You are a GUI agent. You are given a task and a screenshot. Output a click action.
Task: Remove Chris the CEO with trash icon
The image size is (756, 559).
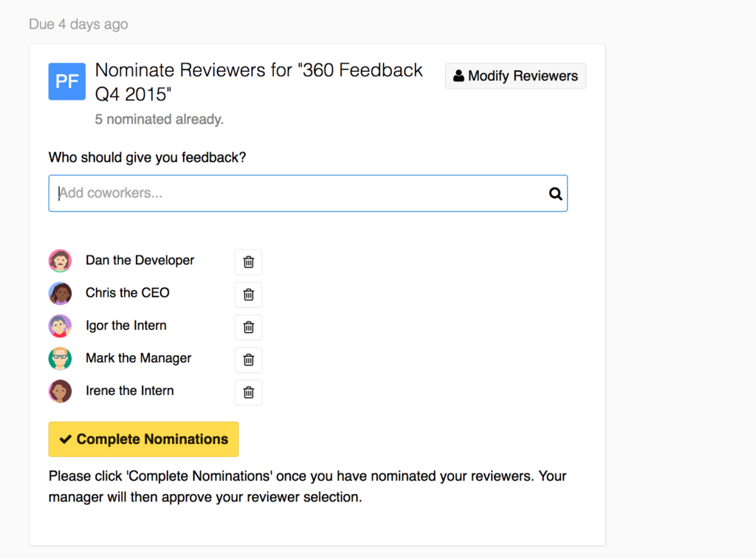[248, 295]
